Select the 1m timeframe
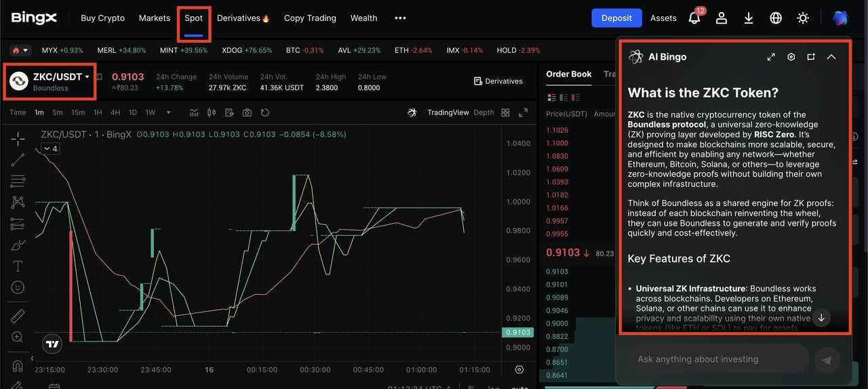Image resolution: width=868 pixels, height=389 pixels. pyautogui.click(x=39, y=112)
